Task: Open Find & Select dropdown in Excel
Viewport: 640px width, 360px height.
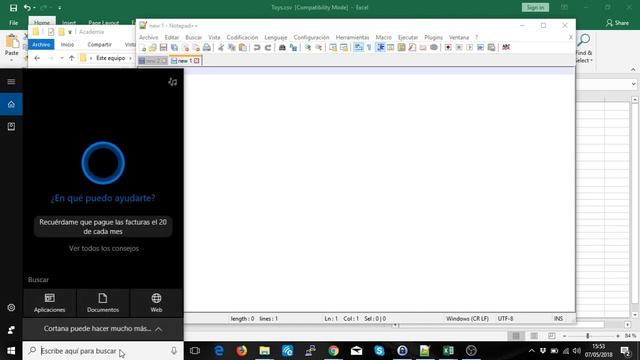Action: coord(584,49)
